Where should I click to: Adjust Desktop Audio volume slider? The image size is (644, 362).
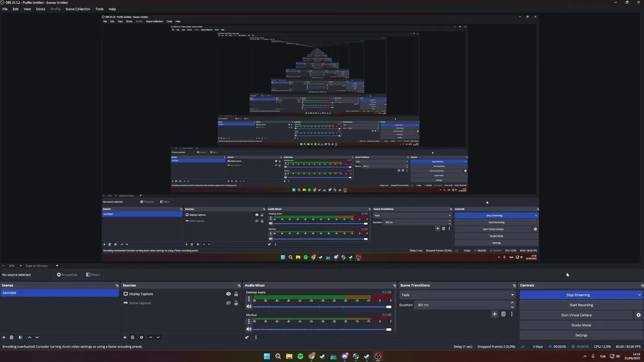[322, 307]
